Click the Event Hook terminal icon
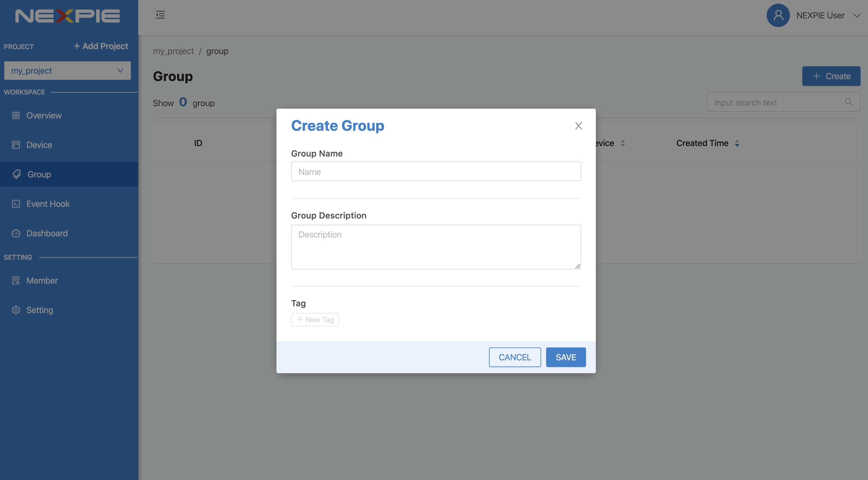This screenshot has height=480, width=868. point(16,204)
